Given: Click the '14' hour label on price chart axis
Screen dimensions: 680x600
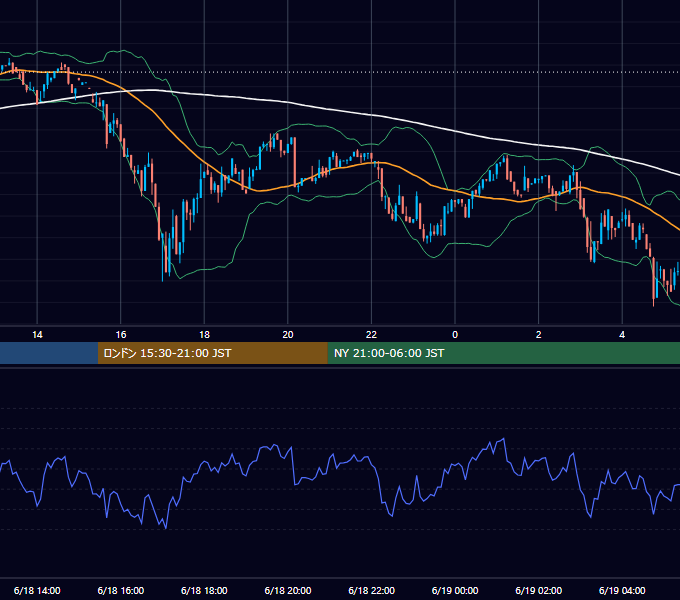Looking at the screenshot, I should click(x=37, y=335).
